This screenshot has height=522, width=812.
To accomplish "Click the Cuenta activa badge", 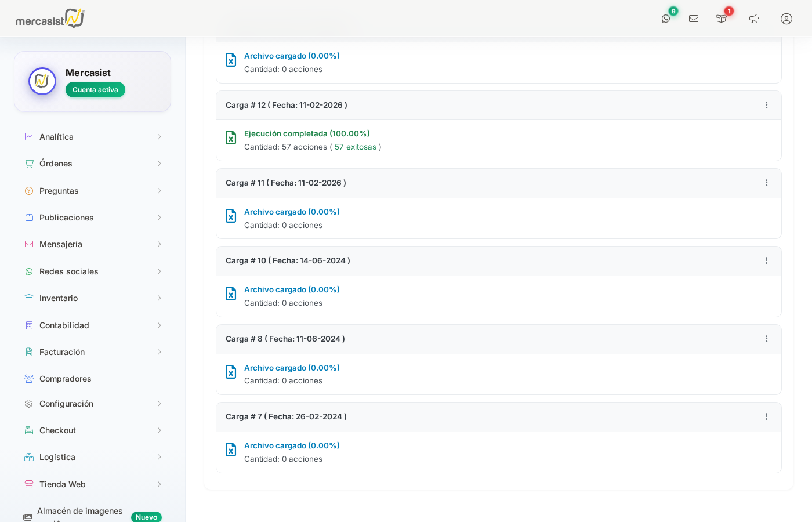I will coord(95,90).
